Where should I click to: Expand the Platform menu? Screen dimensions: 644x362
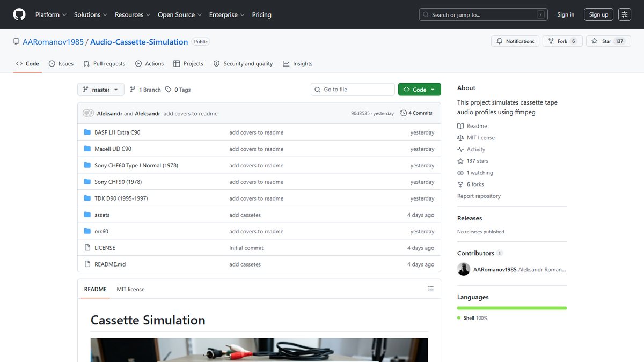tap(51, 14)
